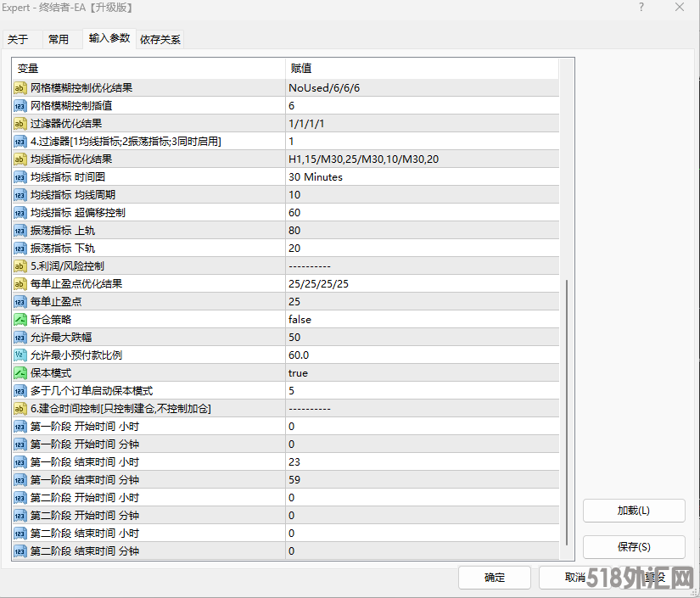Click the integer icon beside 振荡指标 下轨
Image resolution: width=700 pixels, height=598 pixels.
tap(20, 249)
